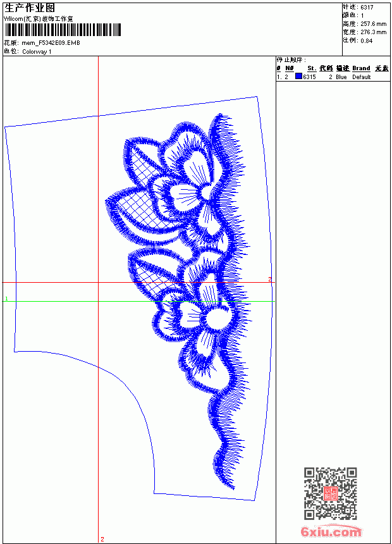
Task: Click the Brand column header
Action: coord(361,68)
